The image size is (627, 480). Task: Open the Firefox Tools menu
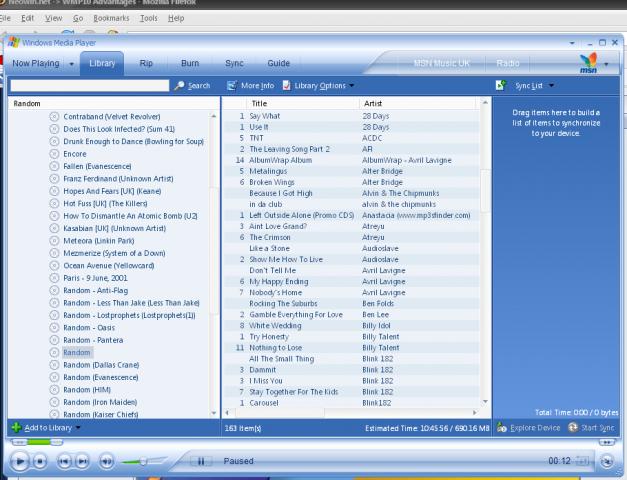click(x=149, y=18)
